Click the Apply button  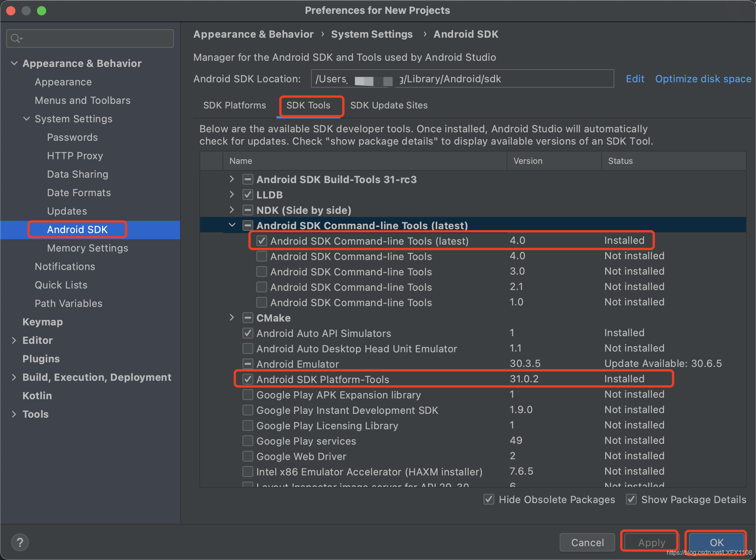pos(651,542)
